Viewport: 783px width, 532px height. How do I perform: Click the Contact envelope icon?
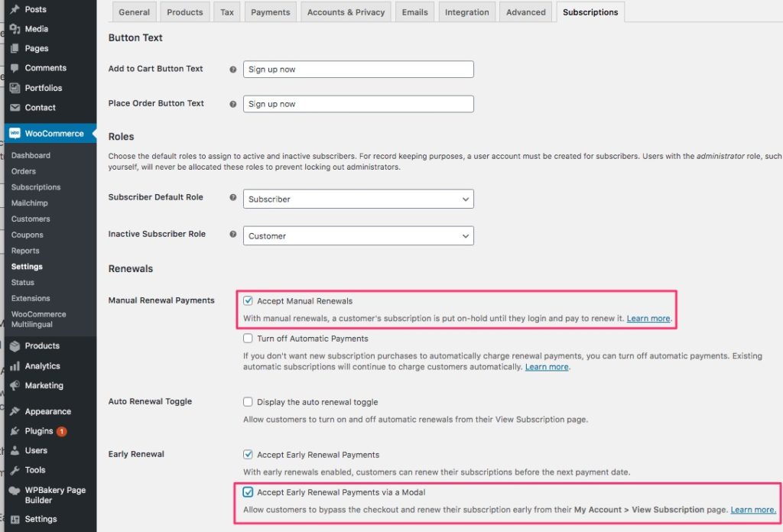pos(15,107)
